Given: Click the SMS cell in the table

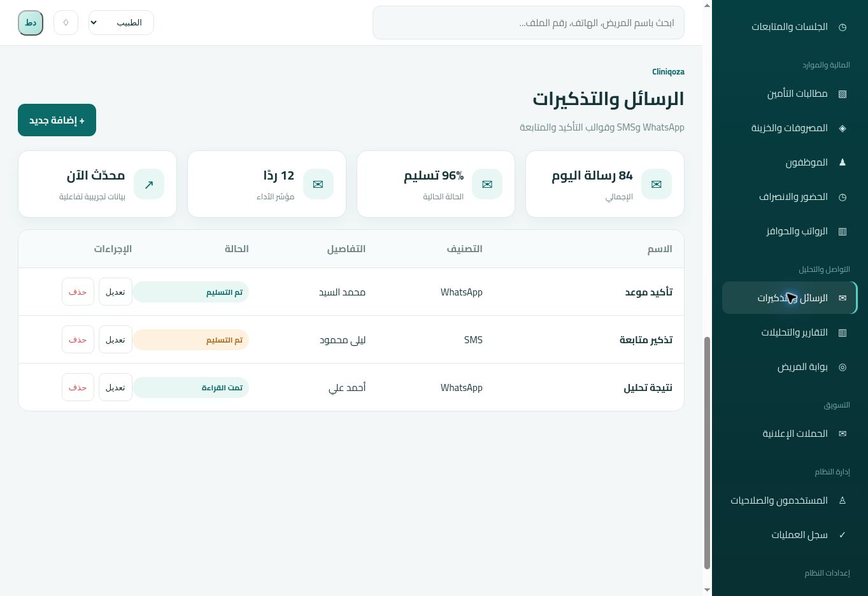Looking at the screenshot, I should 473,340.
